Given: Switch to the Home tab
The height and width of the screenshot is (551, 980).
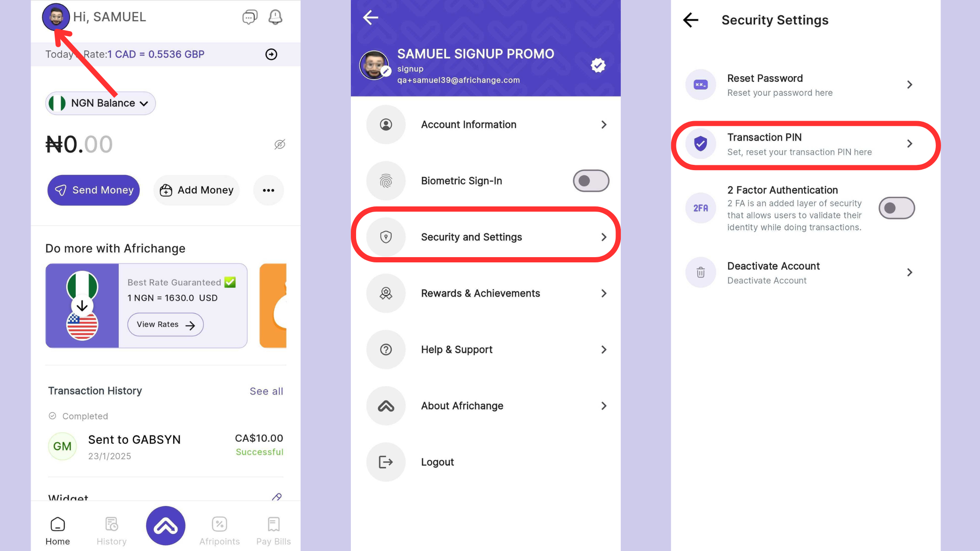Looking at the screenshot, I should [58, 531].
